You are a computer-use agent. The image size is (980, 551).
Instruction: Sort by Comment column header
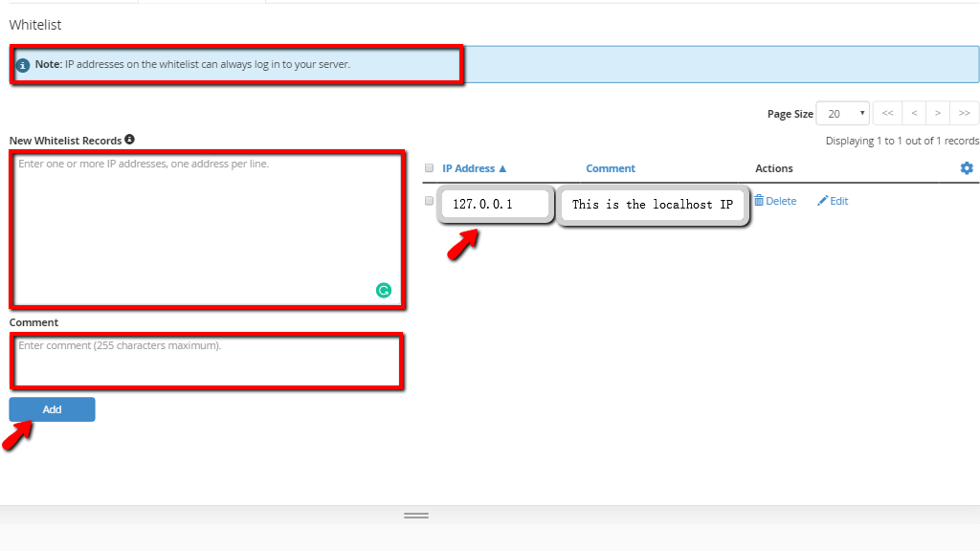pos(610,168)
